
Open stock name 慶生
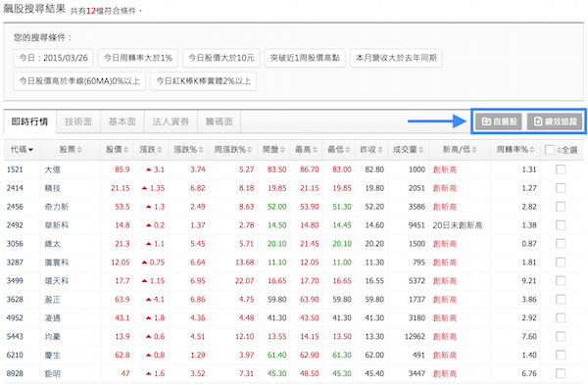(x=53, y=355)
